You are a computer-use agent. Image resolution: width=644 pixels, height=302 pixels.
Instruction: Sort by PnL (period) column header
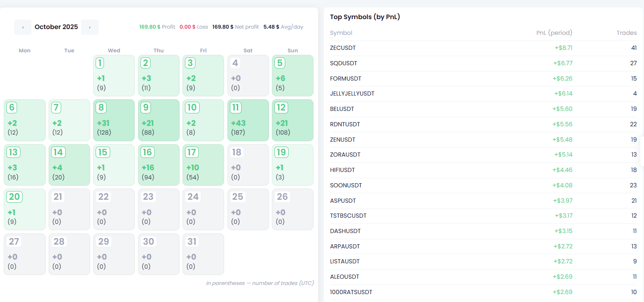point(554,33)
